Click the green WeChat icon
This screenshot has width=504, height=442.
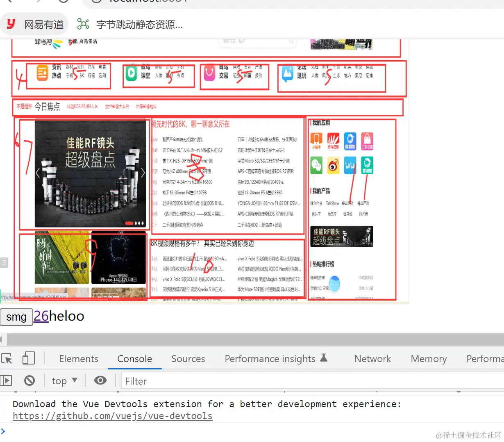(316, 165)
